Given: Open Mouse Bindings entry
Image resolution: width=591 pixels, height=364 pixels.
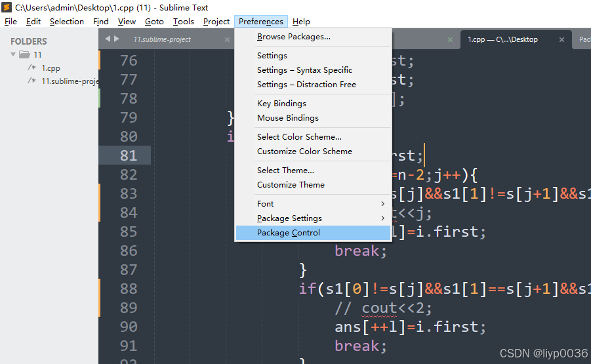Looking at the screenshot, I should click(314, 118).
